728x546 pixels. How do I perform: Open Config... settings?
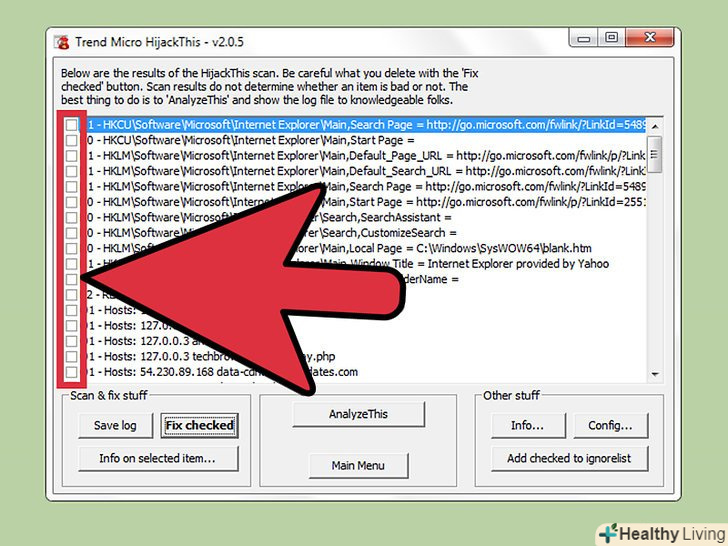[x=611, y=425]
